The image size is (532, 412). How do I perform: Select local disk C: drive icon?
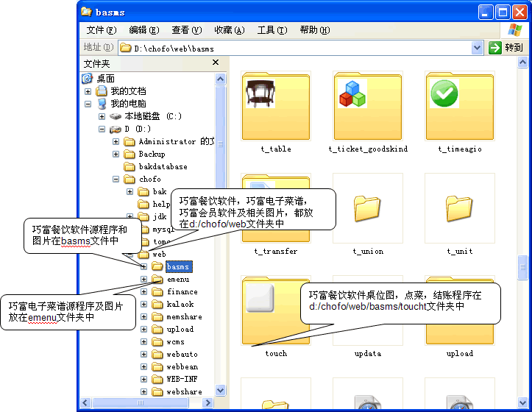(x=116, y=116)
